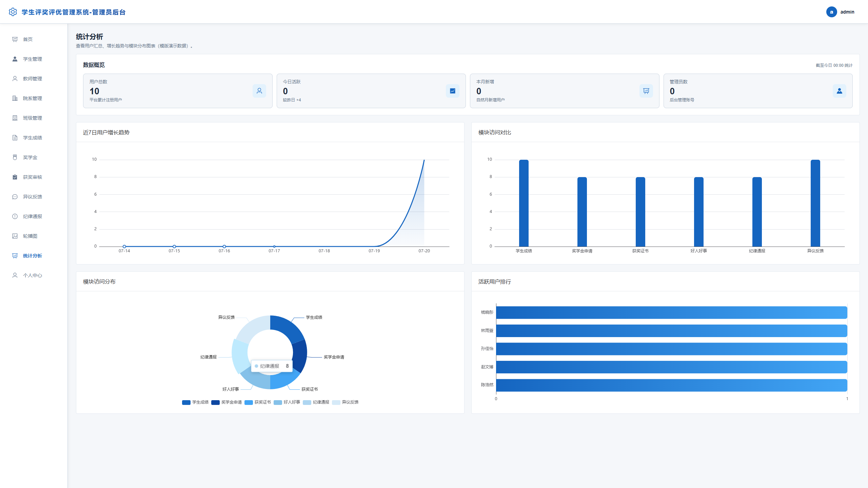Click the 钱晓彤 bar in ranking chart

(x=672, y=312)
